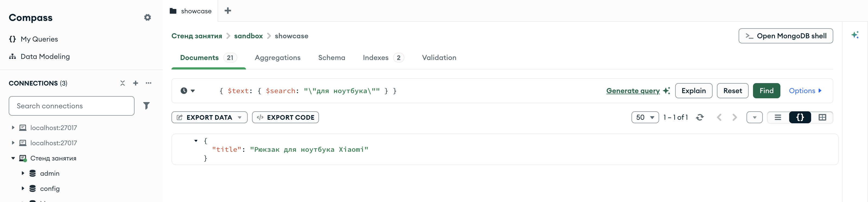Open MongoDB shell

(786, 36)
